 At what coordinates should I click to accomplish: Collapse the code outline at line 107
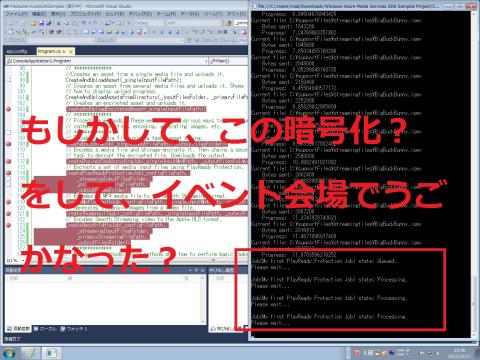point(8,132)
